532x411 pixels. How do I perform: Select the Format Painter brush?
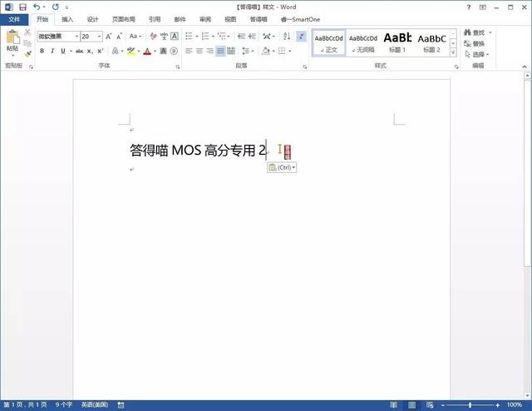point(27,54)
